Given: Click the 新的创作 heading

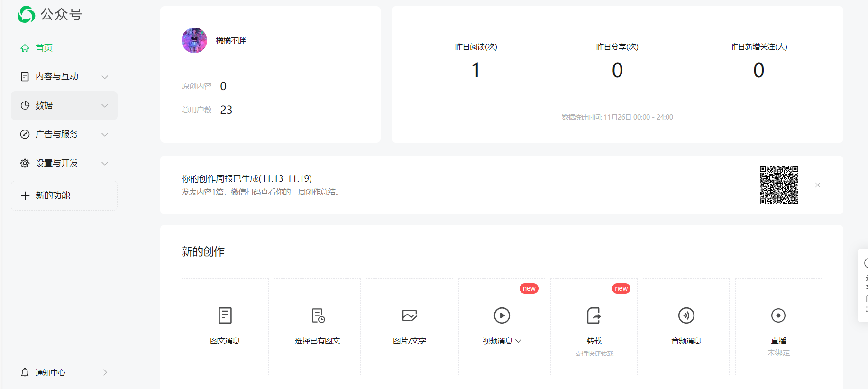Looking at the screenshot, I should pos(203,251).
